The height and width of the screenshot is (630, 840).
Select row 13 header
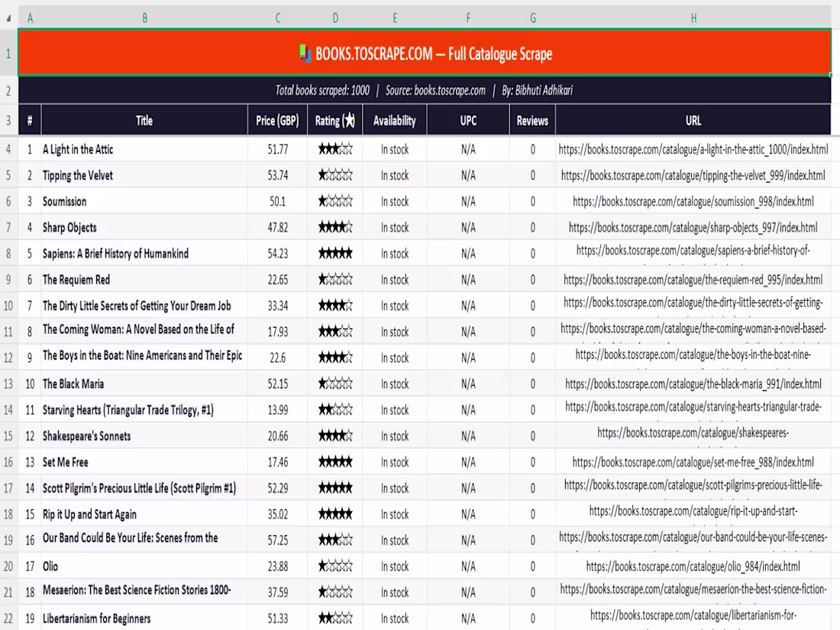[x=8, y=384]
